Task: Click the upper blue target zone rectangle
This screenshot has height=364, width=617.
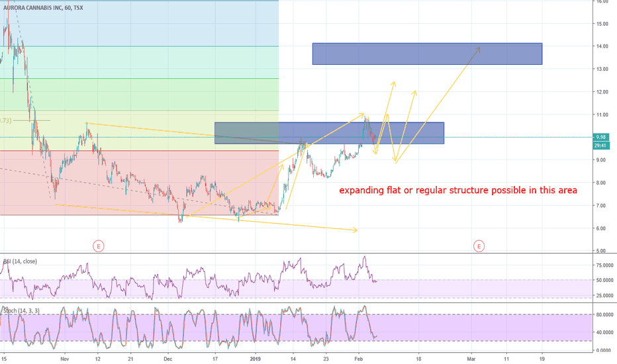Action: [x=428, y=54]
